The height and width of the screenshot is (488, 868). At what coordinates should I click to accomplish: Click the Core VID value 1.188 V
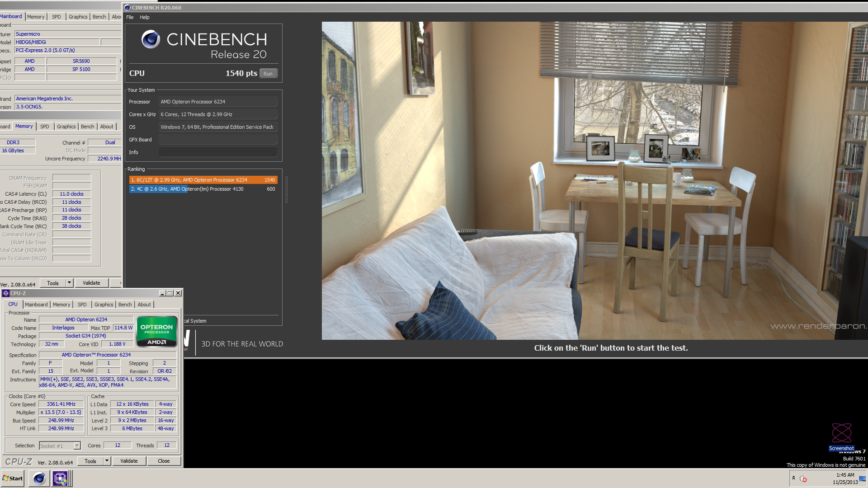pos(117,344)
